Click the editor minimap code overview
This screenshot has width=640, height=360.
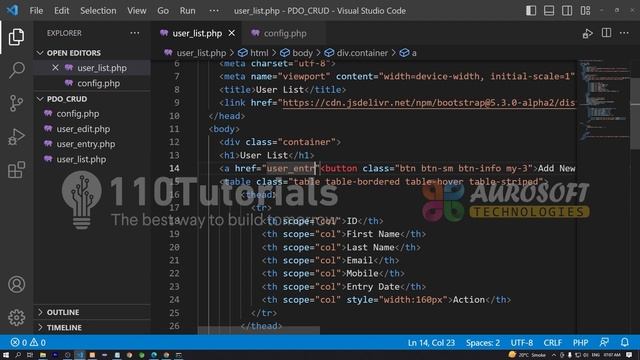pos(604,100)
